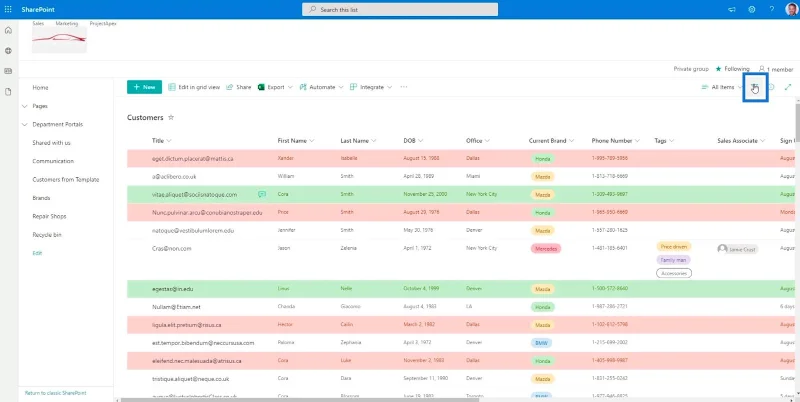Collapse the Department Portals section
Image resolution: width=800 pixels, height=402 pixels.
pyautogui.click(x=24, y=124)
